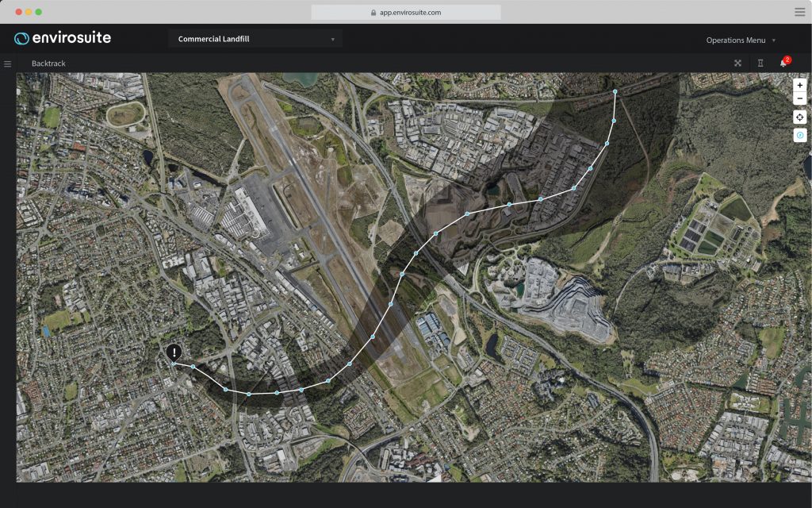
Task: Zoom in on the map
Action: pos(799,85)
